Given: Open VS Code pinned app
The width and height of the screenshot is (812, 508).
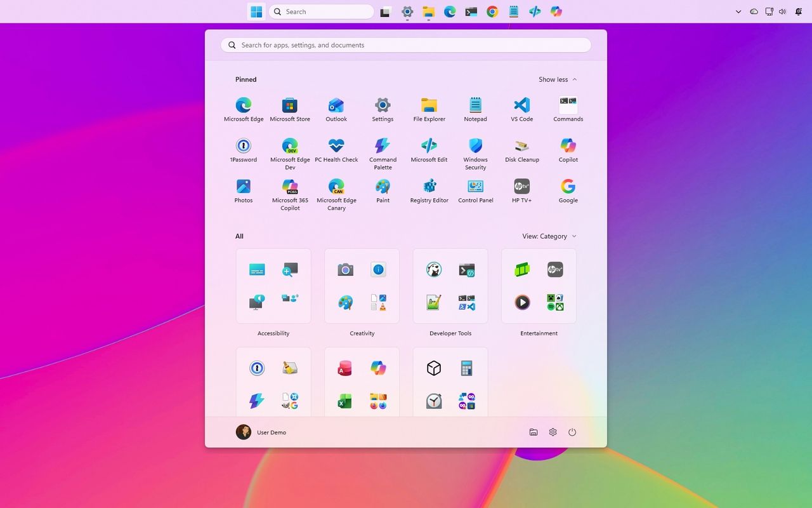Looking at the screenshot, I should click(521, 109).
